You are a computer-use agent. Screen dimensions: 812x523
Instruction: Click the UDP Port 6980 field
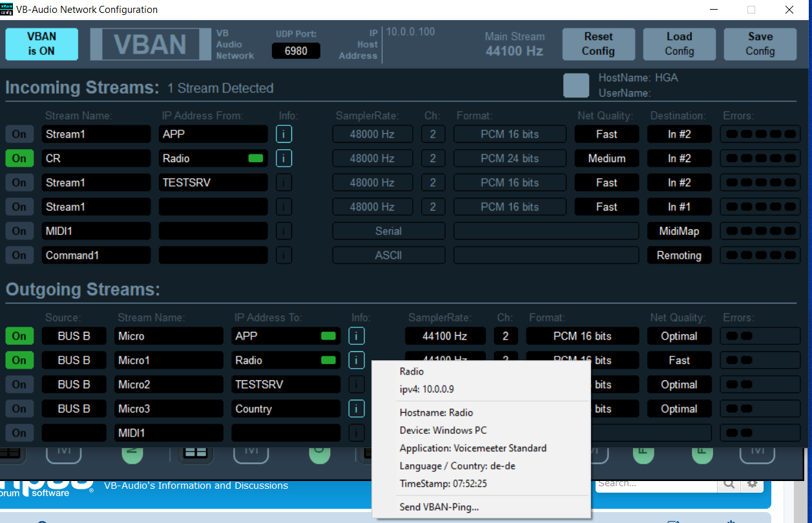(296, 50)
